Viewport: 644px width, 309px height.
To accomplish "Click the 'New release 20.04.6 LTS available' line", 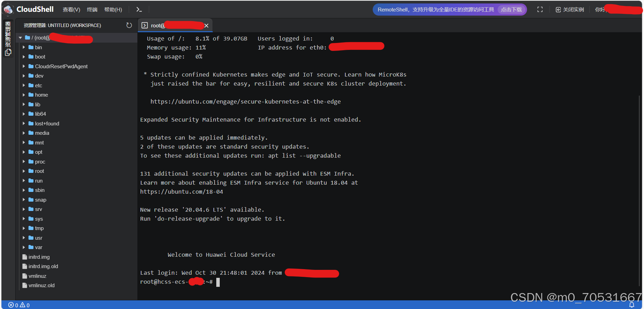I will pos(202,210).
